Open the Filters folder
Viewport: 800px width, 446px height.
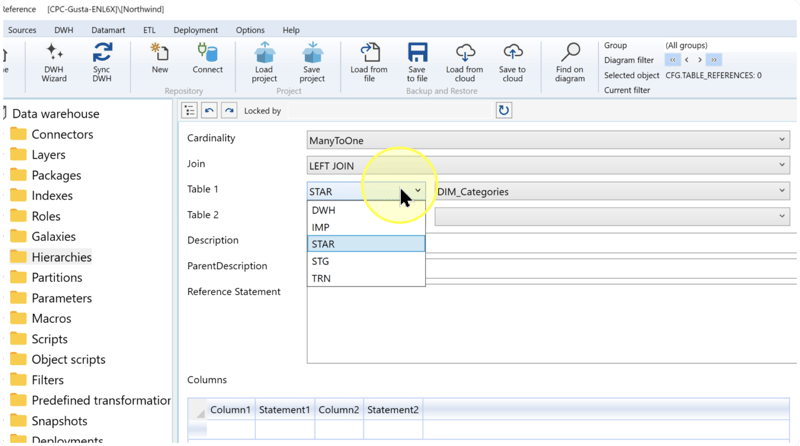click(x=47, y=380)
